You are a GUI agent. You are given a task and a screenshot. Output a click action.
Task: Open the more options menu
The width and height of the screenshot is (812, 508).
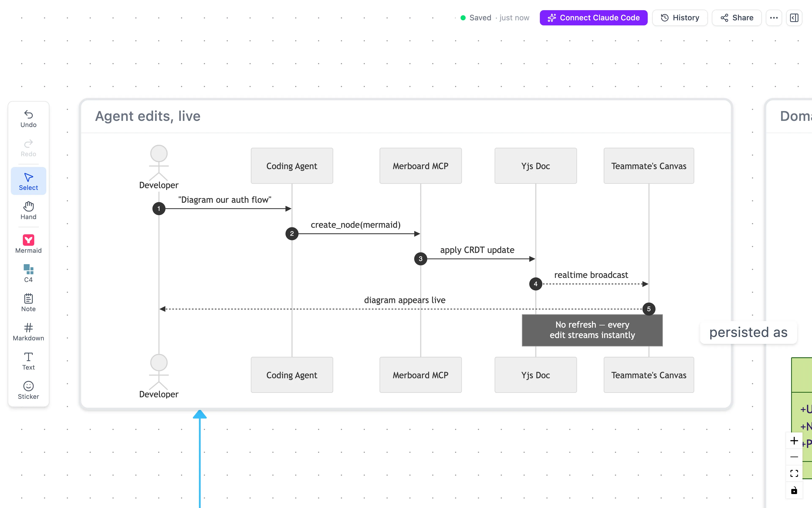coord(774,18)
